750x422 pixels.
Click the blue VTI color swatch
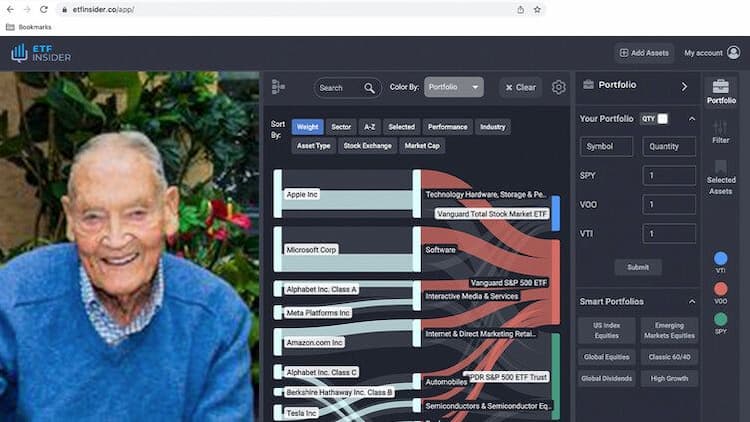click(x=720, y=259)
